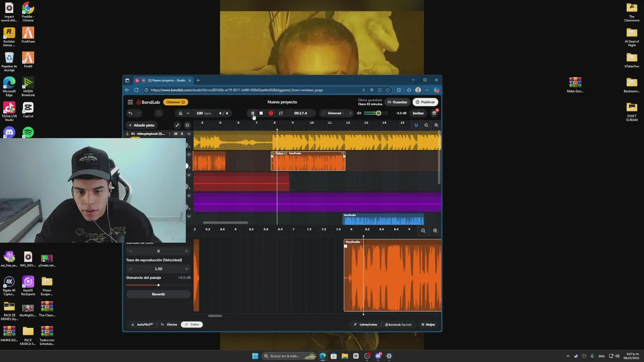Open the BandLab hamburger menu
This screenshot has width=644, height=362.
[x=130, y=102]
